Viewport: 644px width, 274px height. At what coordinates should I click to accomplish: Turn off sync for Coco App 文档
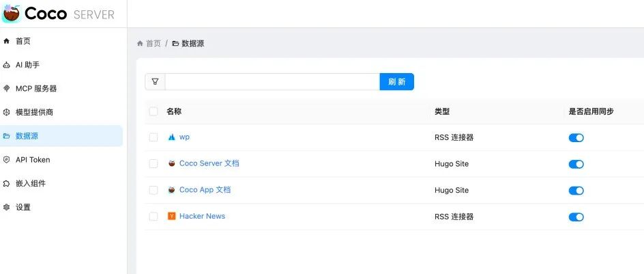[x=576, y=191]
